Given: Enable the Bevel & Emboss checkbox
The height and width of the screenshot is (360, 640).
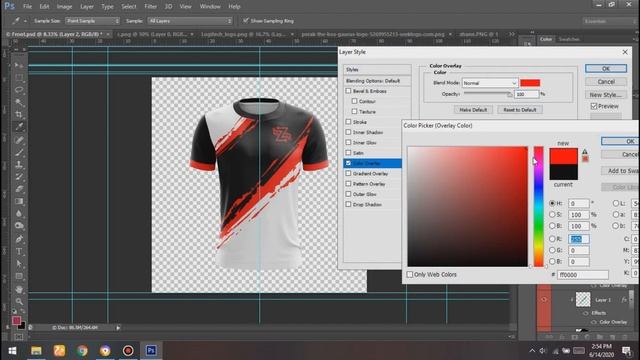Looking at the screenshot, I should tap(348, 91).
